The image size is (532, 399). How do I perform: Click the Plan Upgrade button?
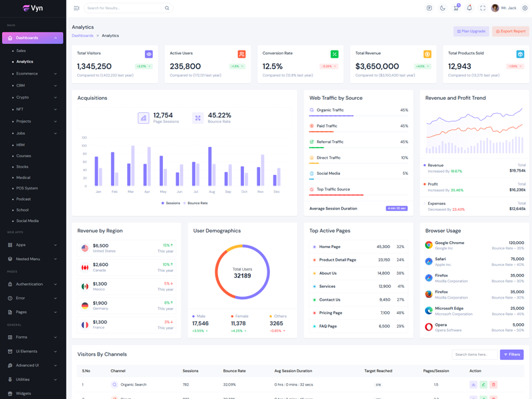point(471,31)
